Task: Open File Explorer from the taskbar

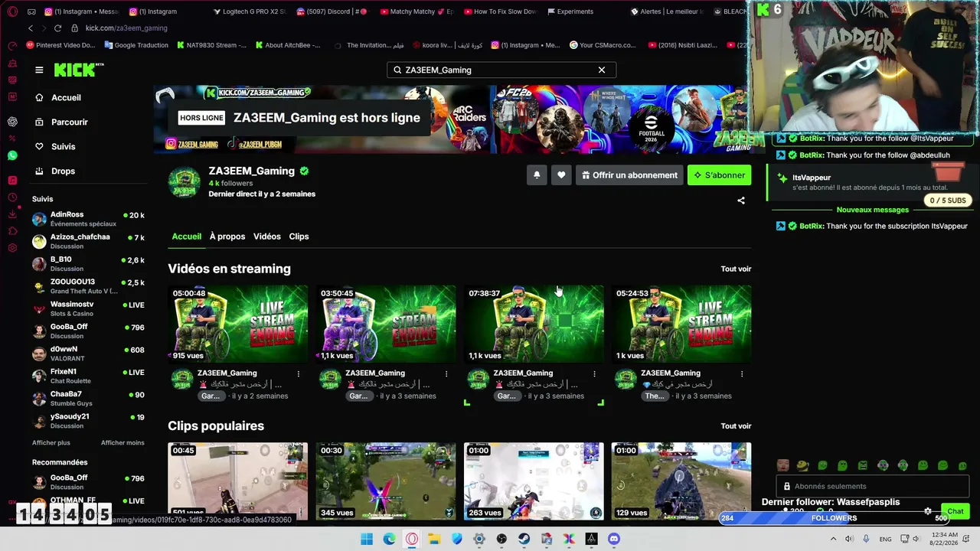Action: coord(434,539)
